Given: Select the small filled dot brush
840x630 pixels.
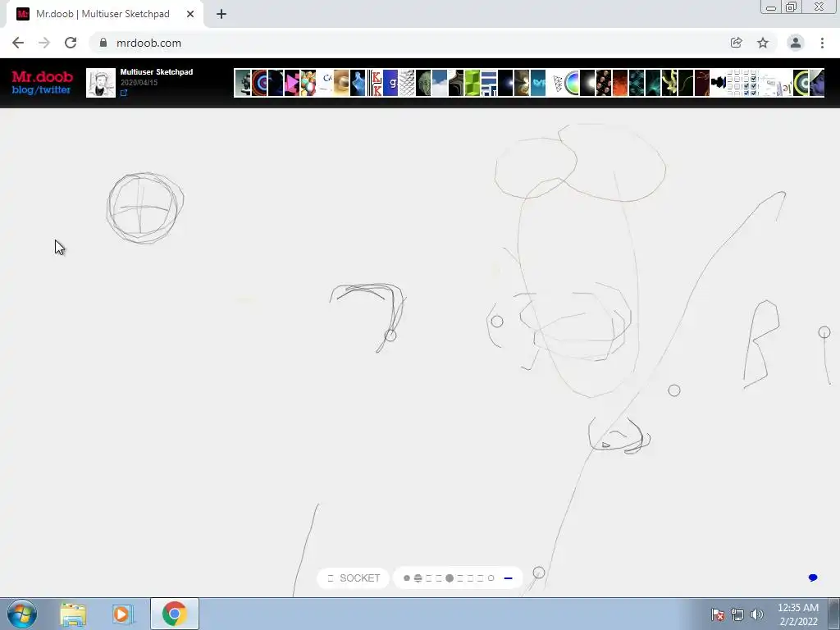Looking at the screenshot, I should tap(407, 578).
